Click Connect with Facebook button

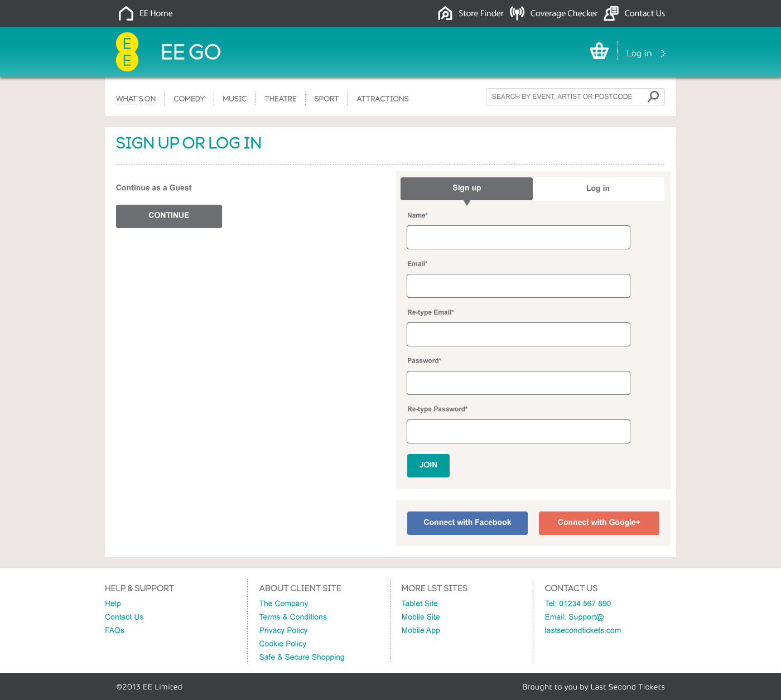click(x=467, y=523)
